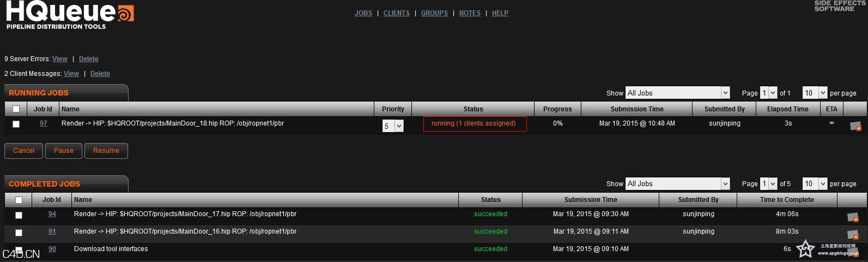The image size is (868, 262).
Task: Click the Cancel button
Action: tap(23, 151)
